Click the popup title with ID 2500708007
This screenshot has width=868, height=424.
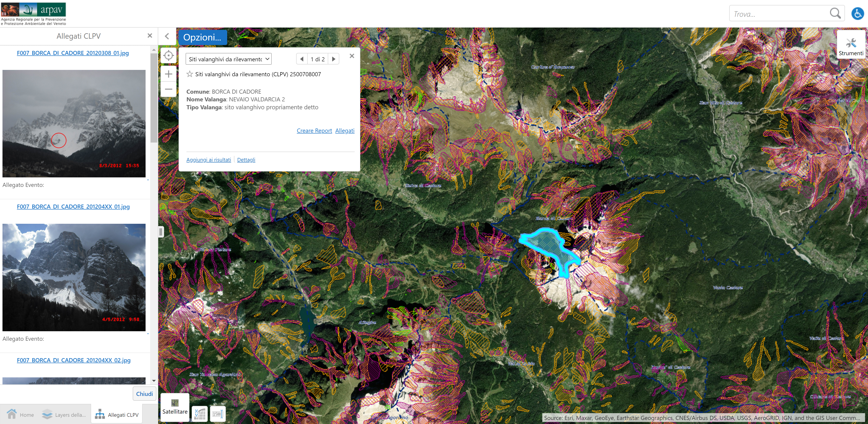[x=258, y=74]
